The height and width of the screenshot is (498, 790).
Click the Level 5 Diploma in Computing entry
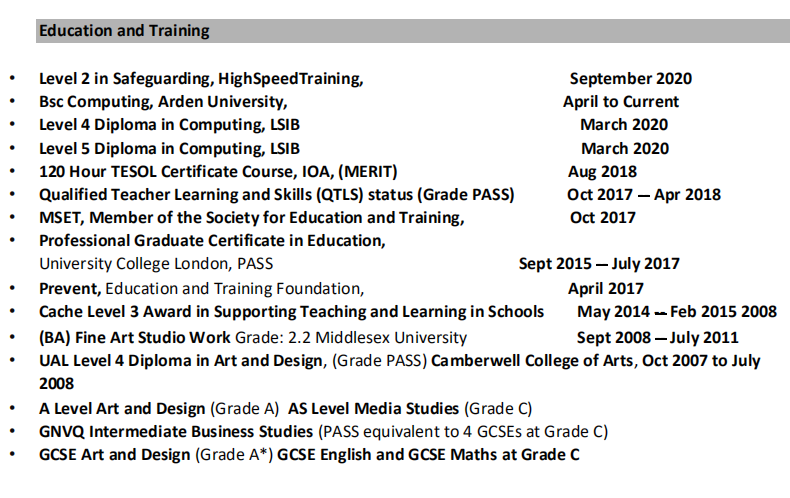click(x=169, y=148)
